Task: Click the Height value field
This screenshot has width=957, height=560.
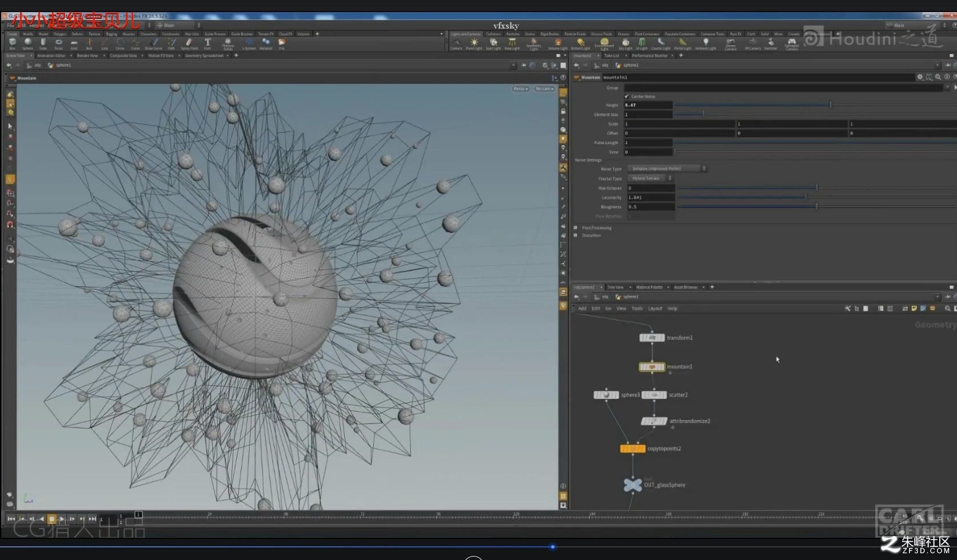Action: 648,105
